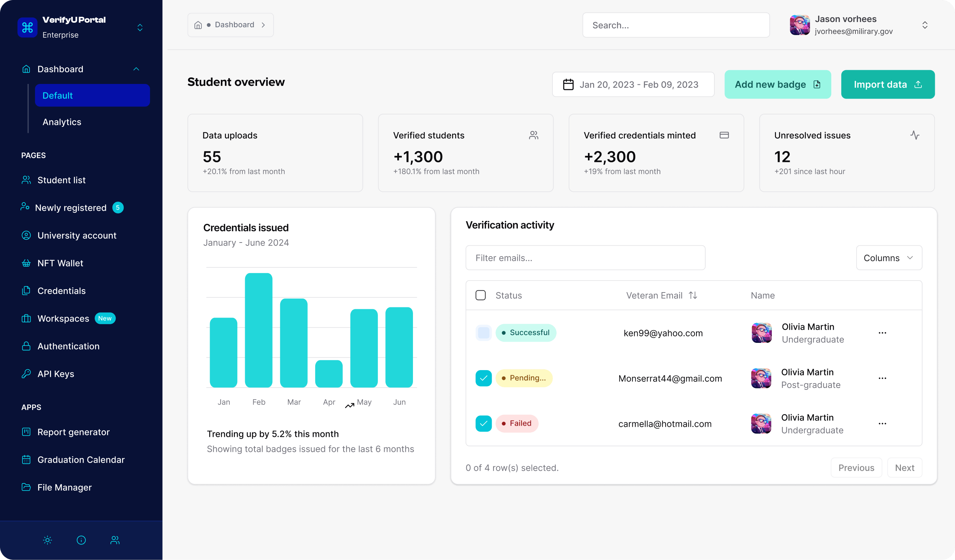955x560 pixels.
Task: Click the theme sun icon at sidebar bottom
Action: 47,540
